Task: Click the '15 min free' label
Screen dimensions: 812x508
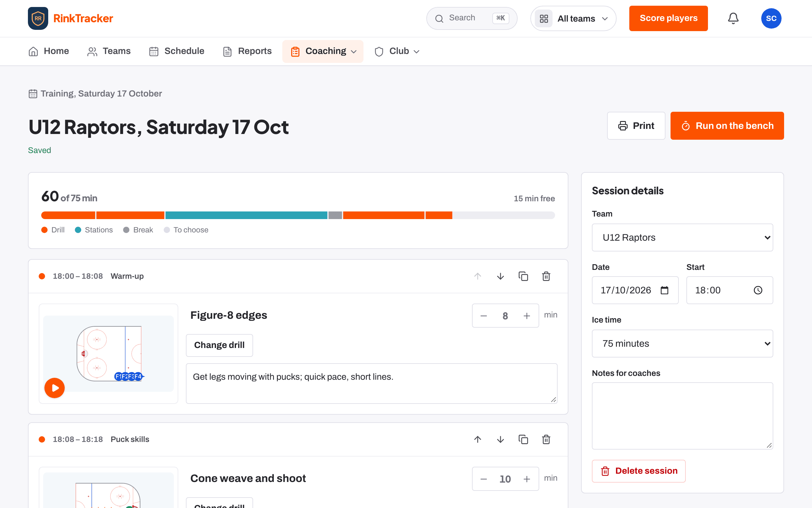Action: point(534,198)
